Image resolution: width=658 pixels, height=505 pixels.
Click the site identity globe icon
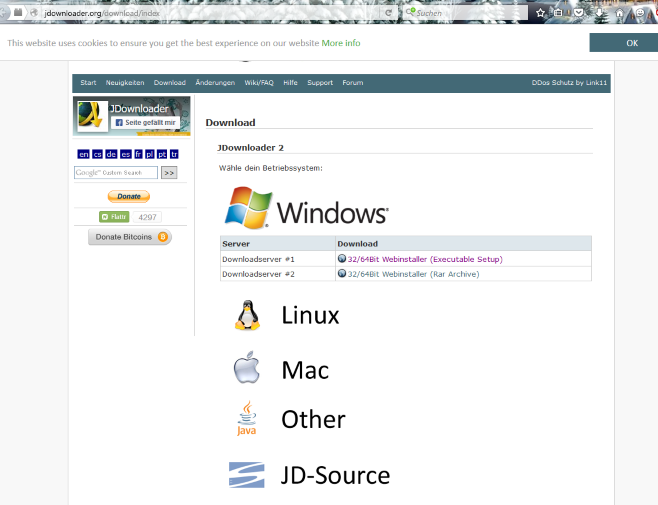coord(34,13)
